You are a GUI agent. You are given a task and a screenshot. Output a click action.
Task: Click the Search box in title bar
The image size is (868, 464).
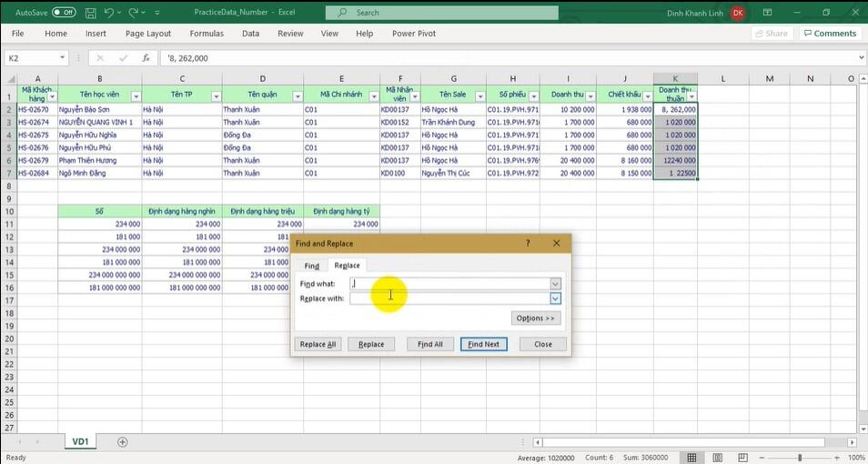pyautogui.click(x=442, y=12)
